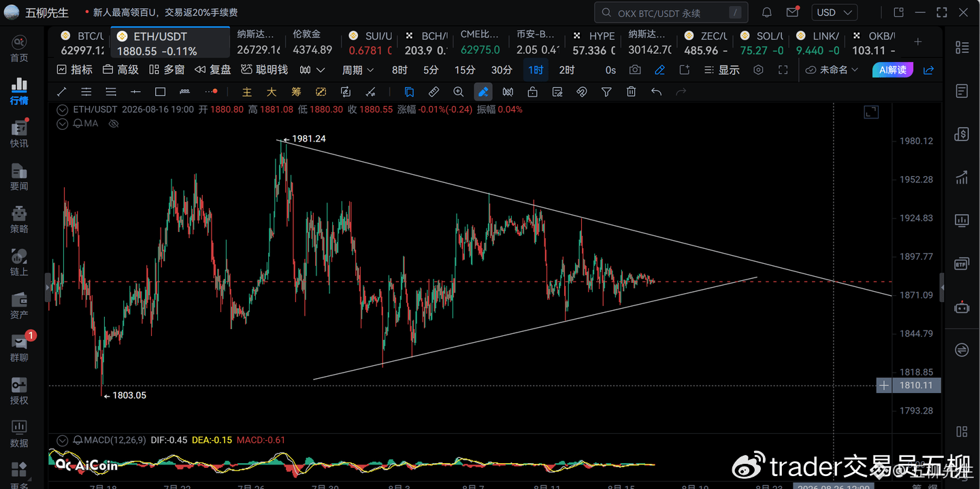980x489 pixels.
Task: Select the 30分 timeframe
Action: coord(502,70)
